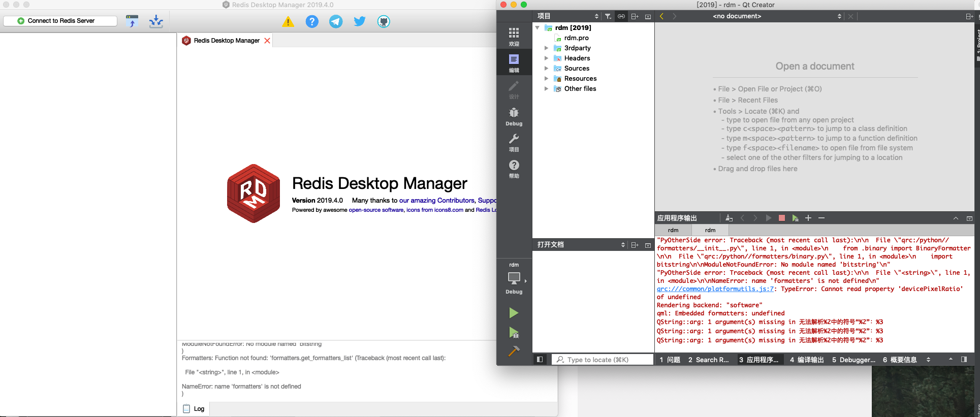Open the filter tree icon in Projects pane
This screenshot has width=980, height=417.
click(608, 16)
